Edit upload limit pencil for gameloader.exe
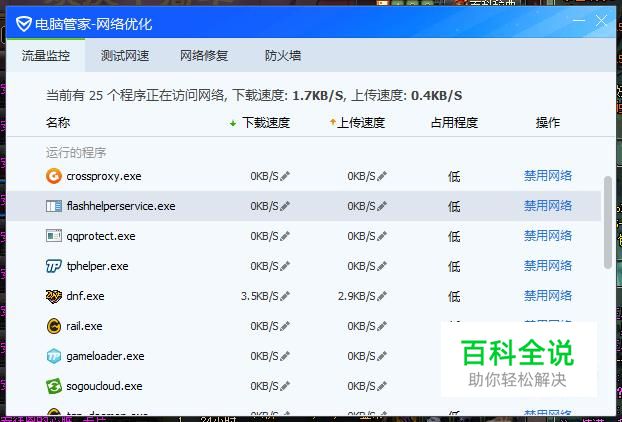 (382, 356)
